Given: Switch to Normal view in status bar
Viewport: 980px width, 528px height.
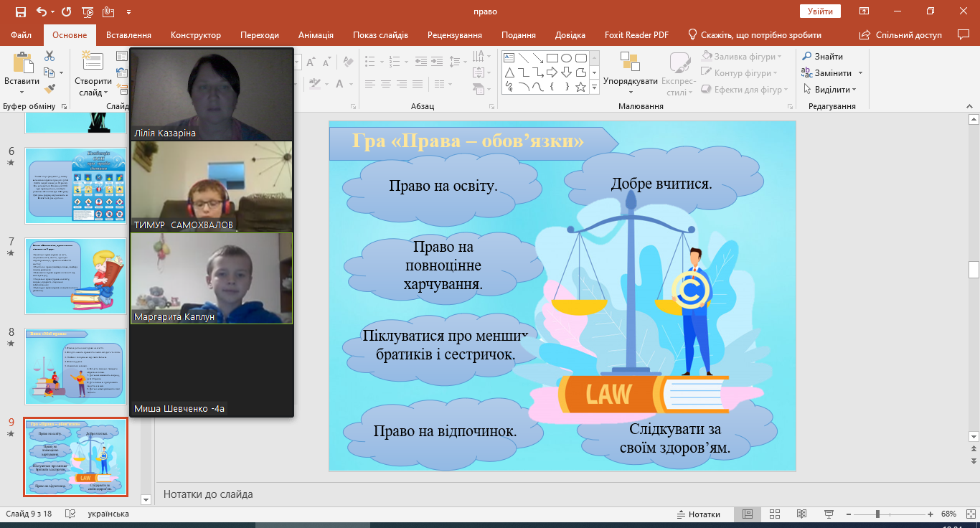Looking at the screenshot, I should tap(748, 514).
